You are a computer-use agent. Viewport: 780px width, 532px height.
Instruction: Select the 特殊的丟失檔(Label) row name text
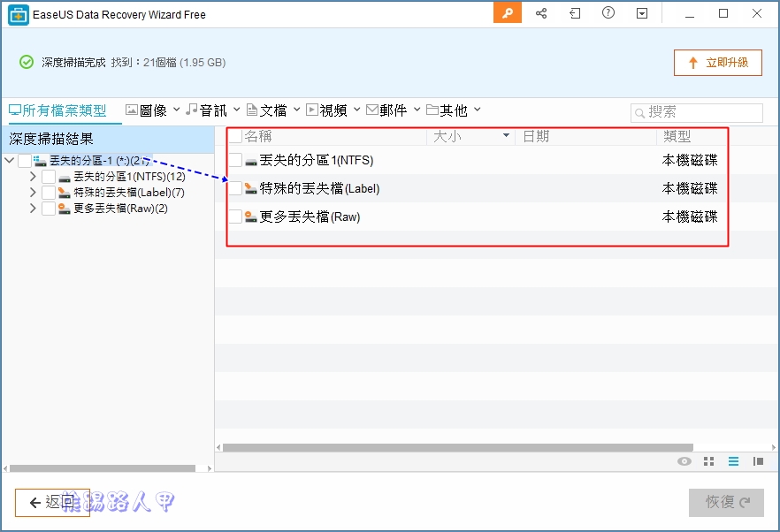tap(319, 188)
